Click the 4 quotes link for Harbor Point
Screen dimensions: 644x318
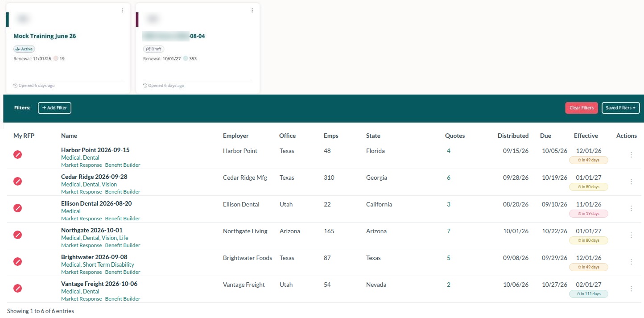pyautogui.click(x=449, y=151)
